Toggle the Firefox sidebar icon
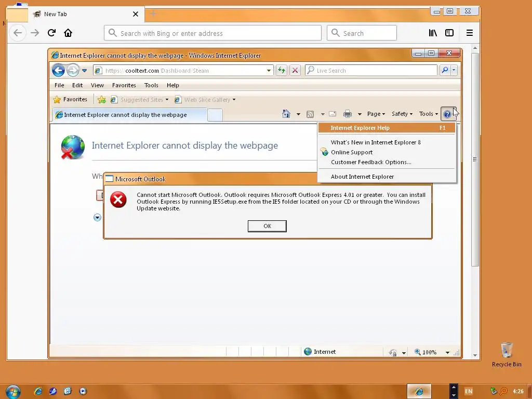 (449, 33)
